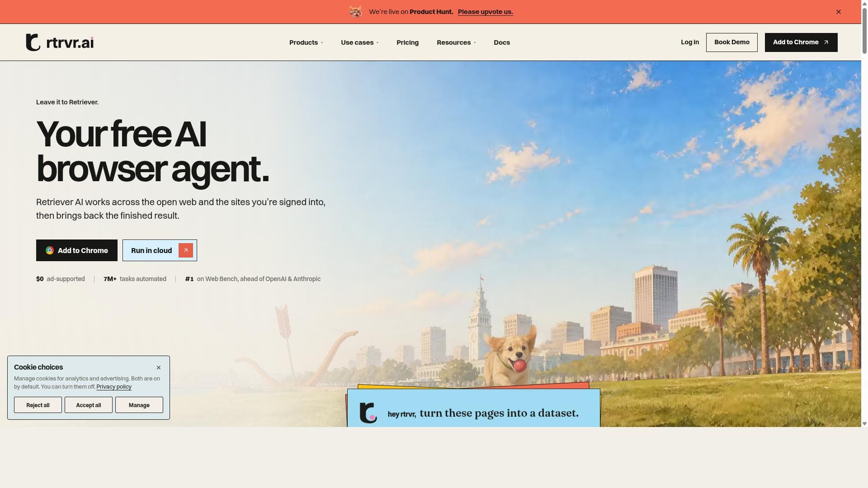Click the '7M+ tasks automated' stat
Screen dimensions: 868x488
(x=135, y=279)
